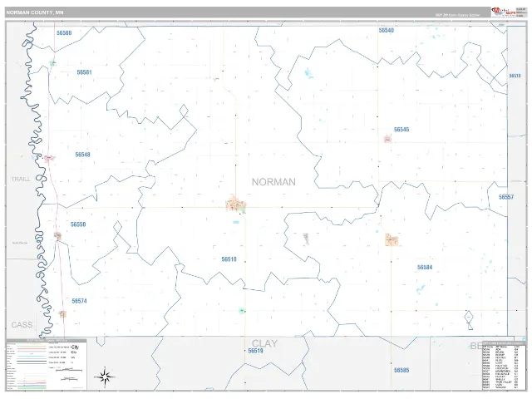532x399 pixels.
Task: Click the ZIP code index table
Action: click(x=504, y=366)
